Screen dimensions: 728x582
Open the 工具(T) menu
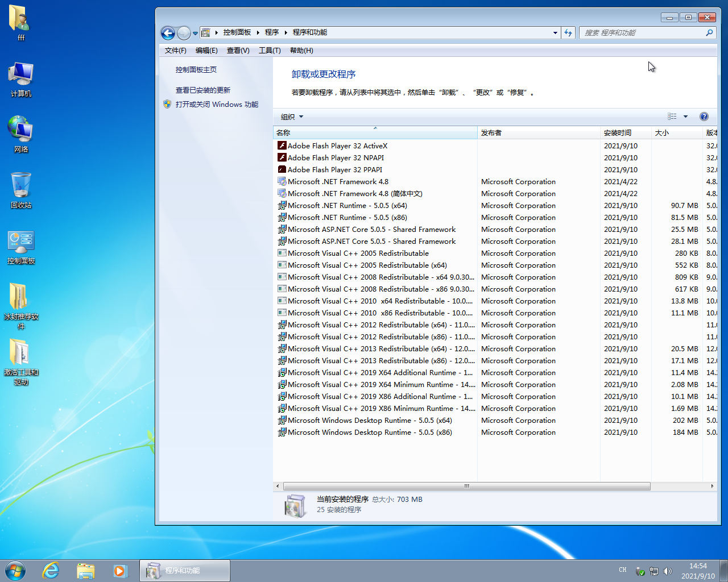tap(270, 51)
